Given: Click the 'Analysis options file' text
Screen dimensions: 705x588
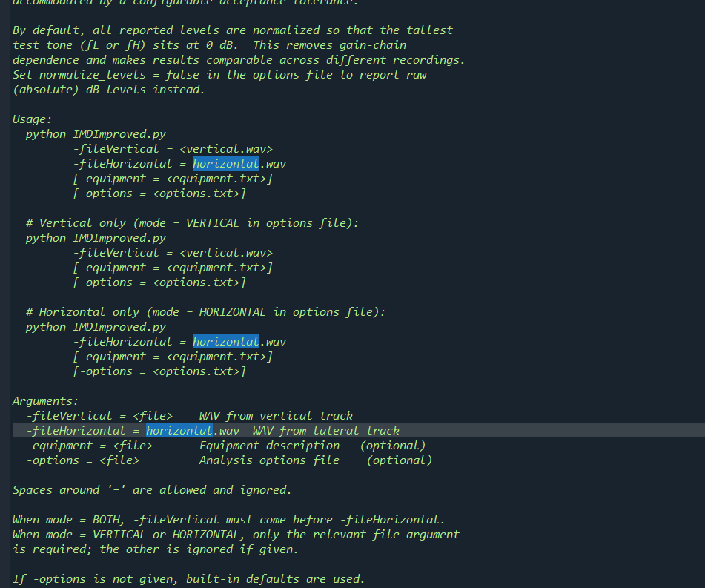Looking at the screenshot, I should (269, 461).
